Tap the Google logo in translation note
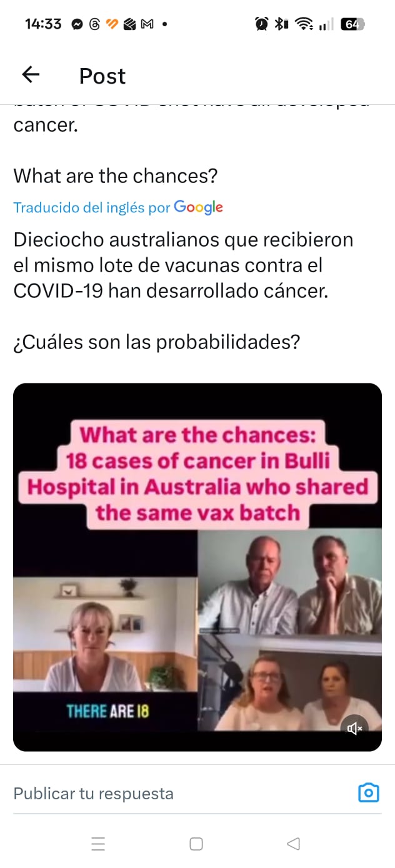This screenshot has height=868, width=395. (198, 207)
